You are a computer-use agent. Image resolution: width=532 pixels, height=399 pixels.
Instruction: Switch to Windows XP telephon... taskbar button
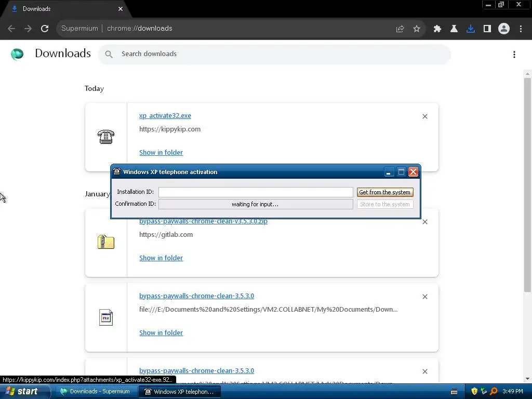(x=179, y=392)
